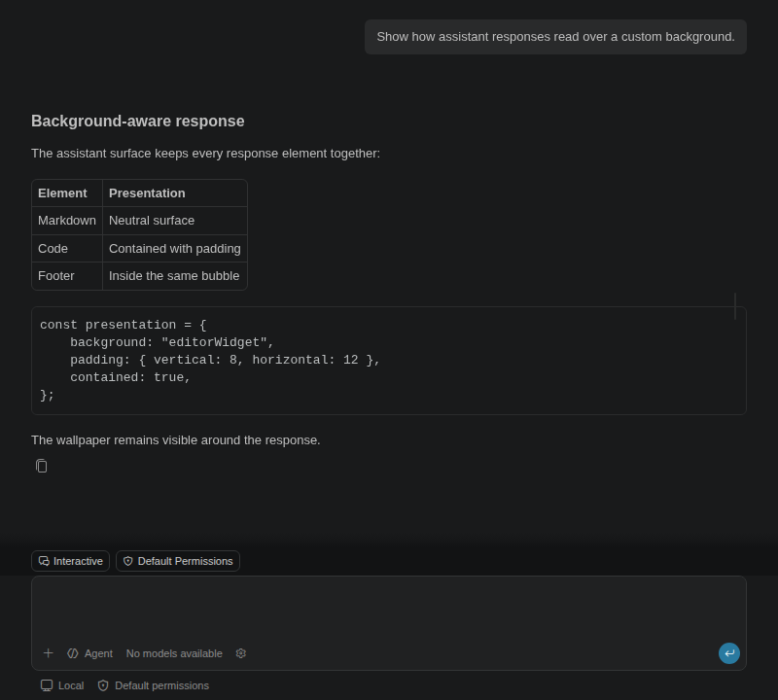This screenshot has height=700, width=778.
Task: Click the 'Inside the same bubble' cell
Action: pos(175,276)
